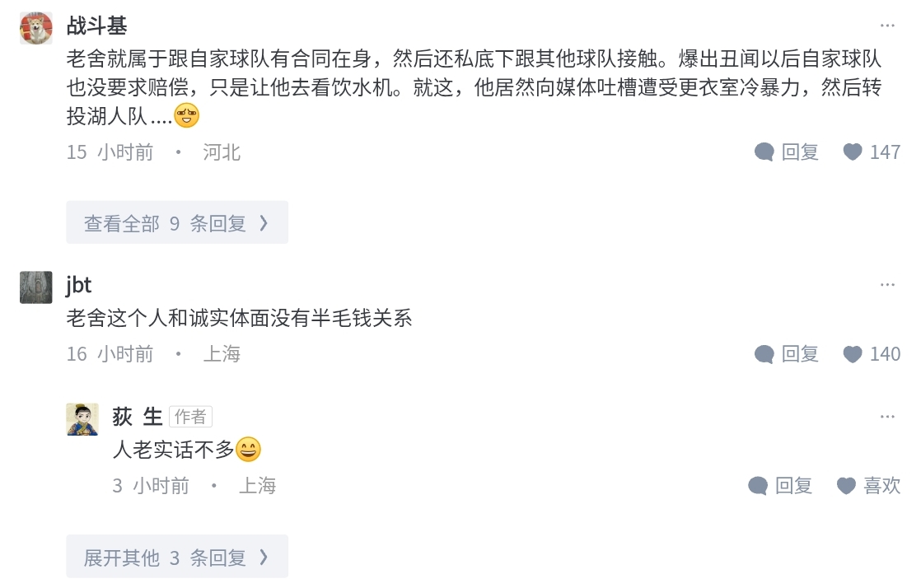The height and width of the screenshot is (588, 921).
Task: Open the more-options dots on 战斗基's comment
Action: click(887, 26)
